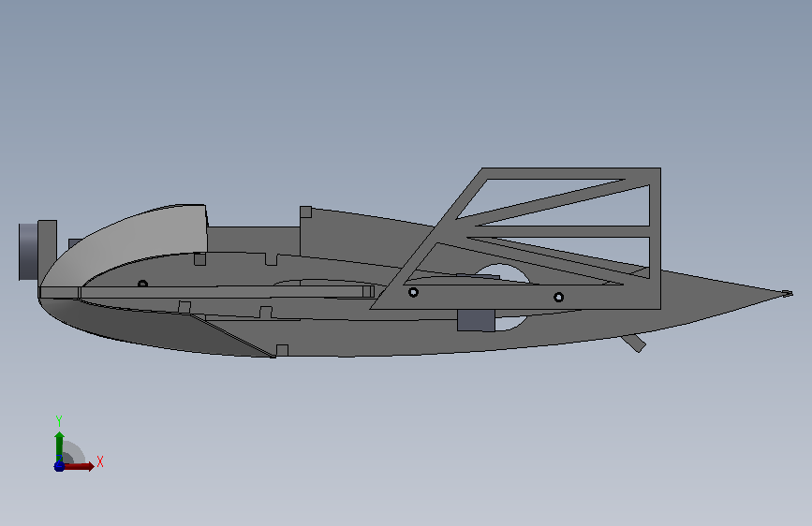Click the small hole near the nose canopy
This screenshot has width=812, height=526.
(143, 284)
